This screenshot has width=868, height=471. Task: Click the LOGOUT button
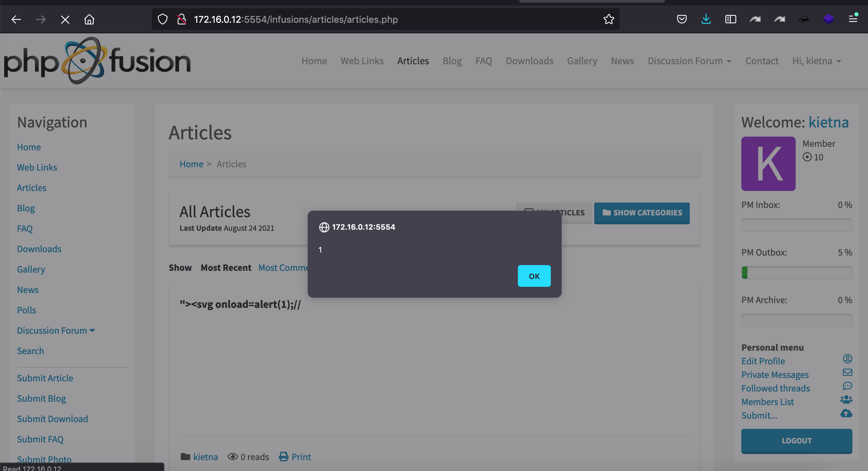tap(796, 441)
